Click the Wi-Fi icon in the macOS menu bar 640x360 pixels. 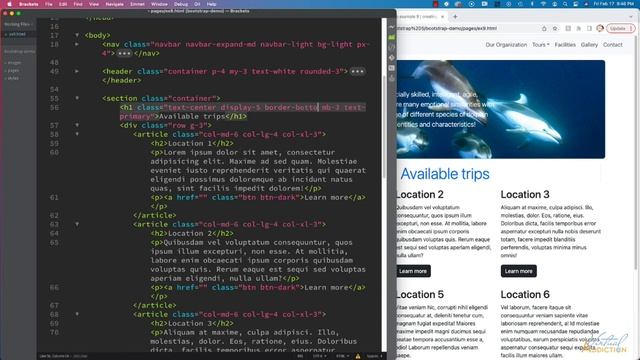click(x=543, y=4)
